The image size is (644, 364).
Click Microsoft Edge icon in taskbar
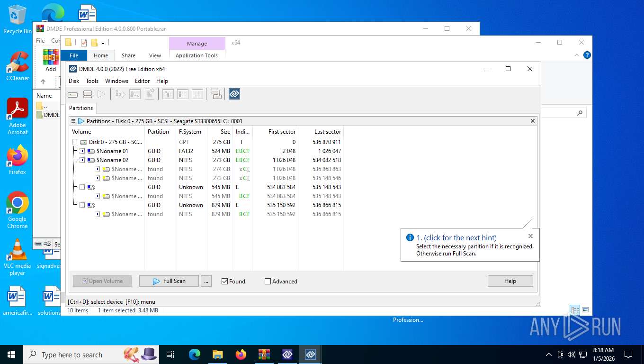point(195,355)
